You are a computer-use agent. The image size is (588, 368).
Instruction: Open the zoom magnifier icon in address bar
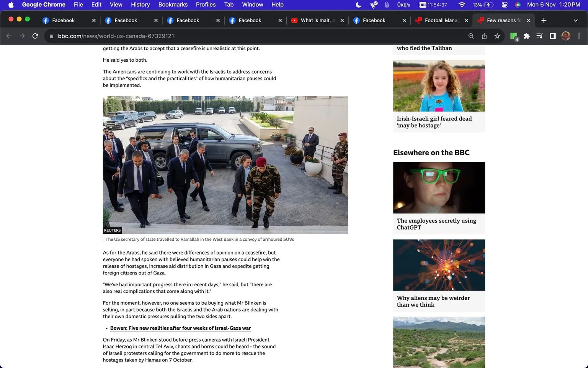pyautogui.click(x=471, y=36)
